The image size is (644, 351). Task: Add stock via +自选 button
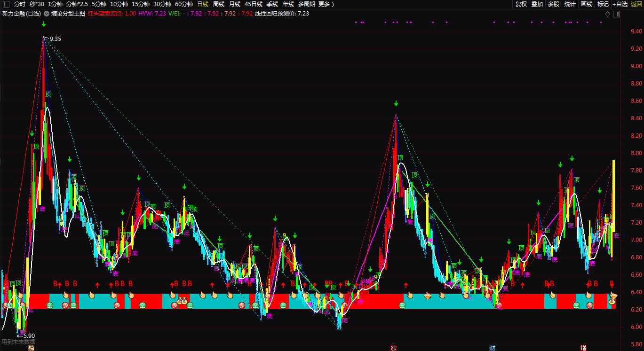tap(620, 4)
